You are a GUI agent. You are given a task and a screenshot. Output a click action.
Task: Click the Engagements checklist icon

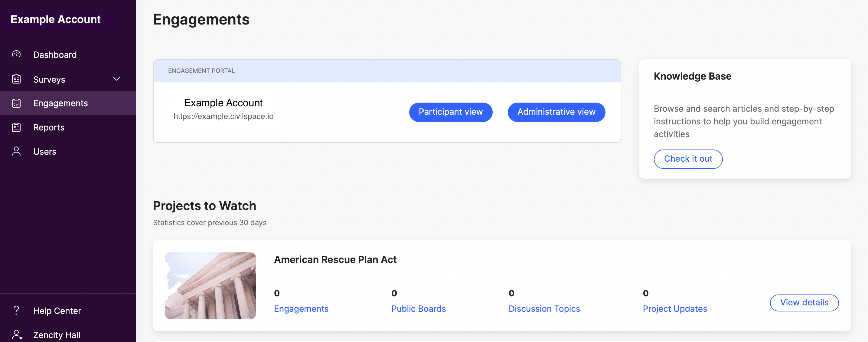16,103
